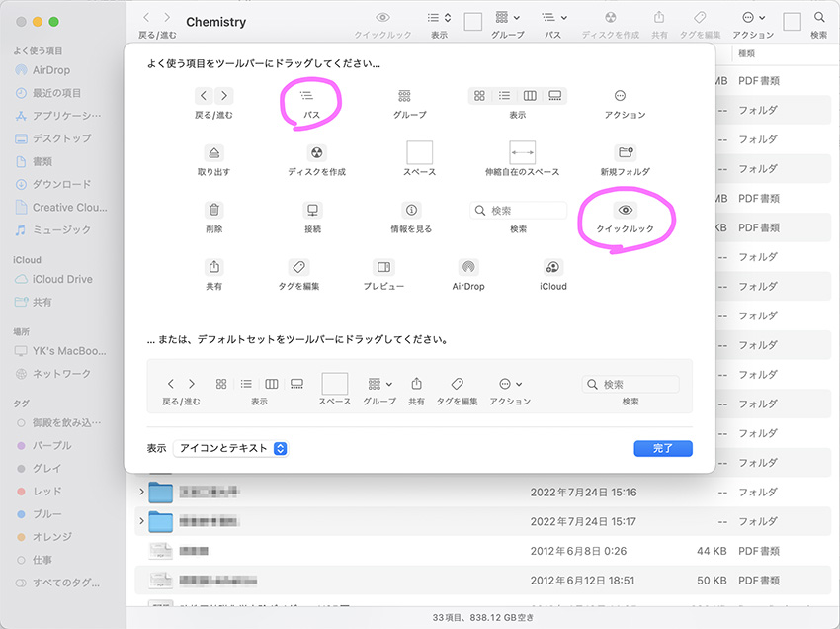Viewport: 840px width, 629px height.
Task: Open the Group (グループ) dropdown in the toolbar
Action: (x=506, y=20)
